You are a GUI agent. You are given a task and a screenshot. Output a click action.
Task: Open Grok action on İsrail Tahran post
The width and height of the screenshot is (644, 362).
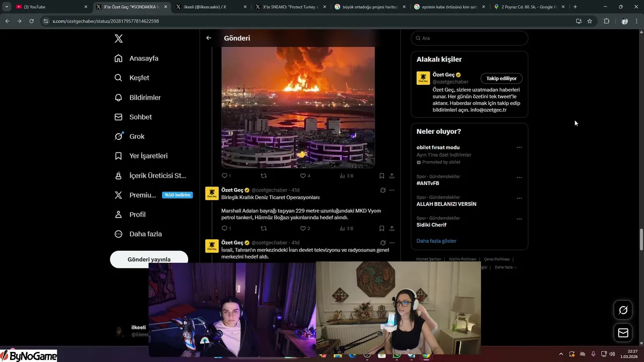point(383,242)
